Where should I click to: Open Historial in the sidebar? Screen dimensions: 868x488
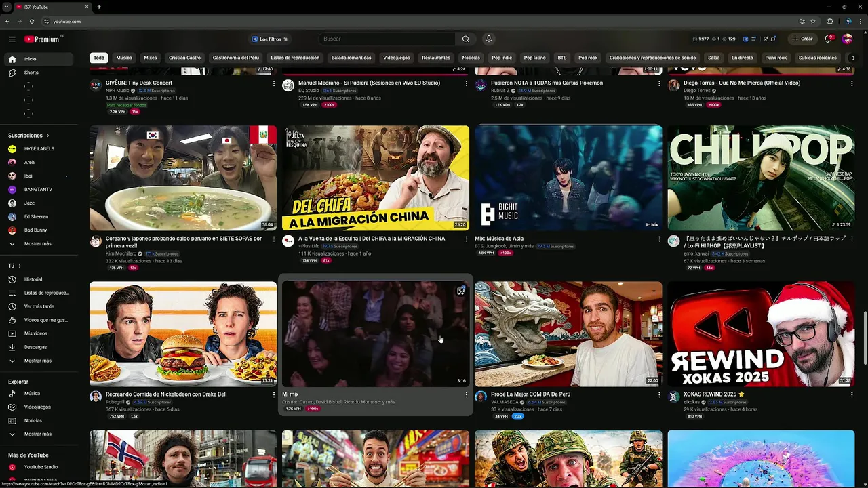click(x=39, y=279)
